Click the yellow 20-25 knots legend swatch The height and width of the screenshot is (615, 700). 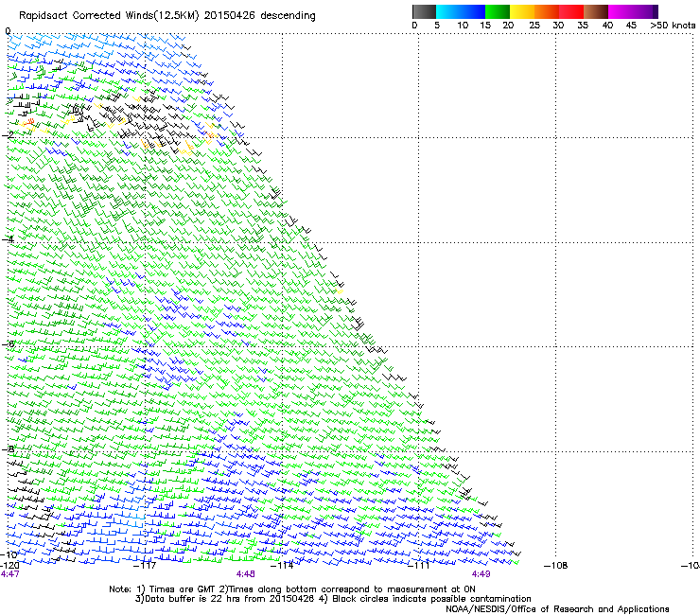(522, 11)
